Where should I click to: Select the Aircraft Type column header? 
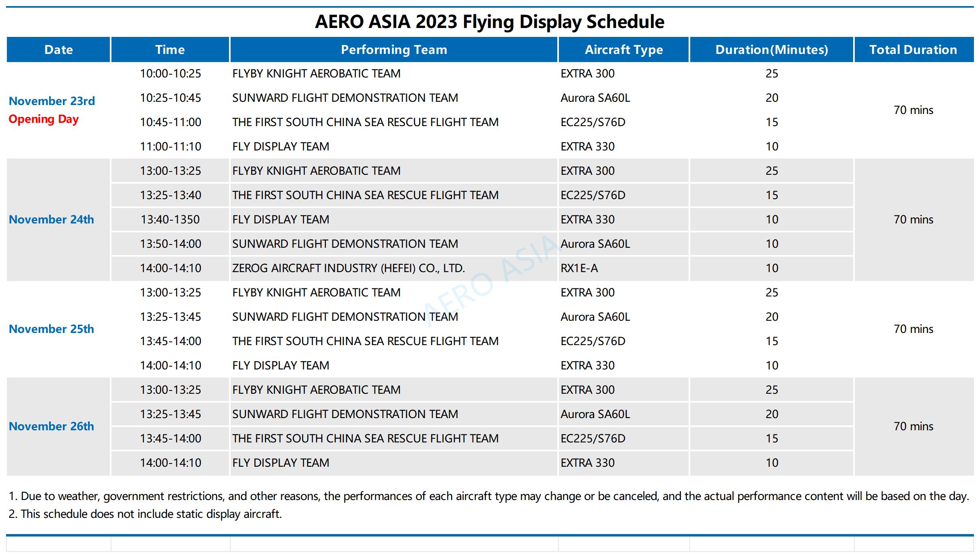(624, 49)
